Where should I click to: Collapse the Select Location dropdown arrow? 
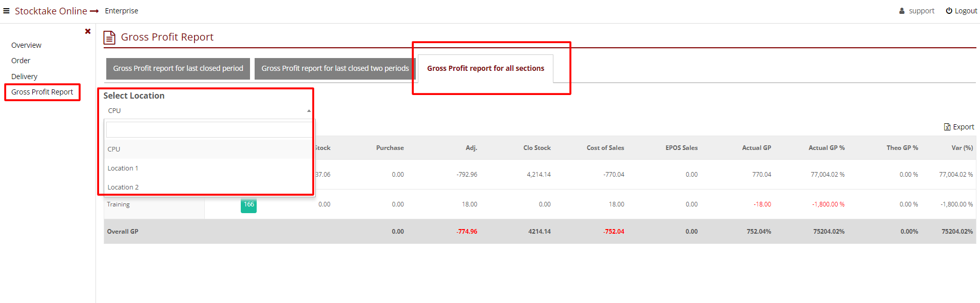pos(309,111)
